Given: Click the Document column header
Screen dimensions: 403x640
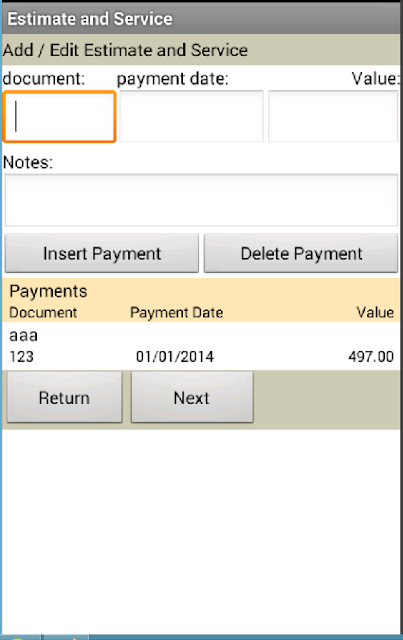Looking at the screenshot, I should [x=43, y=313].
